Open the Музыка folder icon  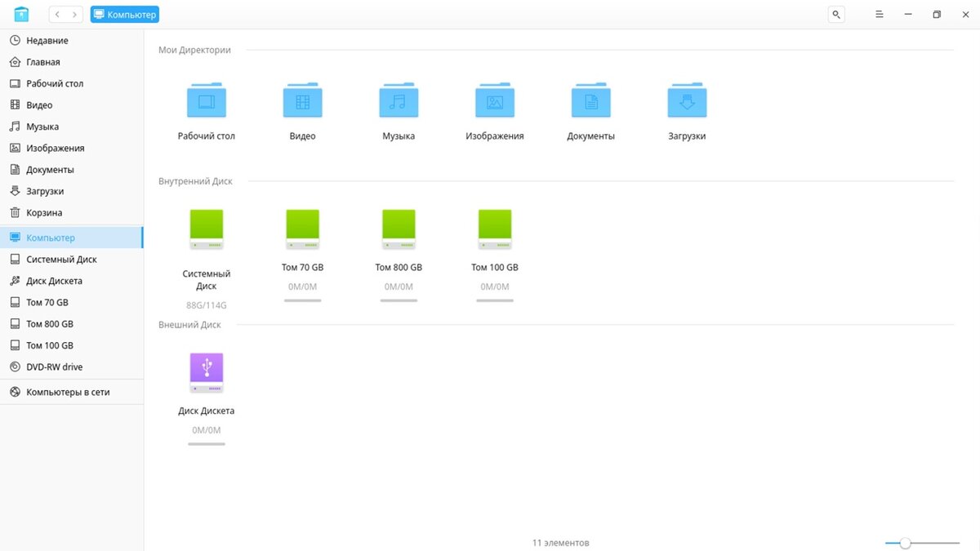pyautogui.click(x=399, y=100)
